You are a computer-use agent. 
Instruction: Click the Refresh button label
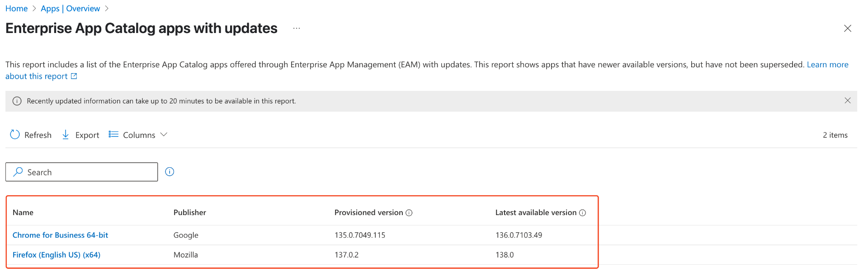[38, 135]
